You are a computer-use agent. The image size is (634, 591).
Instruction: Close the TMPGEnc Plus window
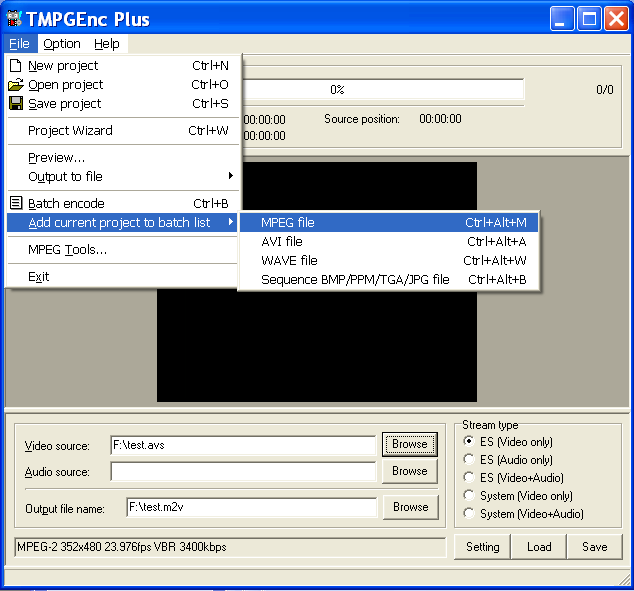[x=616, y=19]
